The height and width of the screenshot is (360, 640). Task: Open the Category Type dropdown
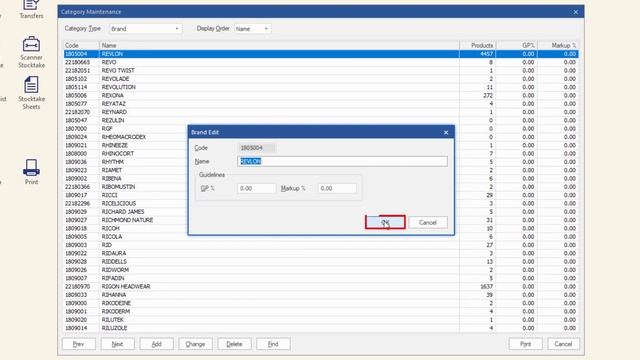[145, 29]
